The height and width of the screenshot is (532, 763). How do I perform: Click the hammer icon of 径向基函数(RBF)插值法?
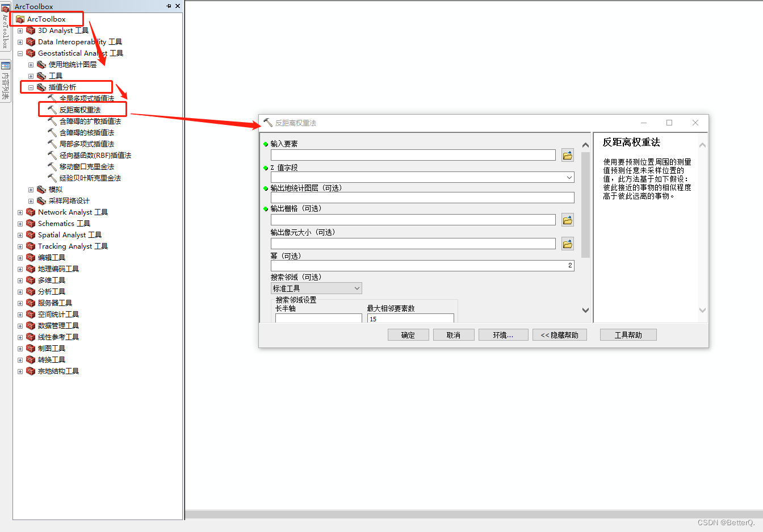(52, 156)
